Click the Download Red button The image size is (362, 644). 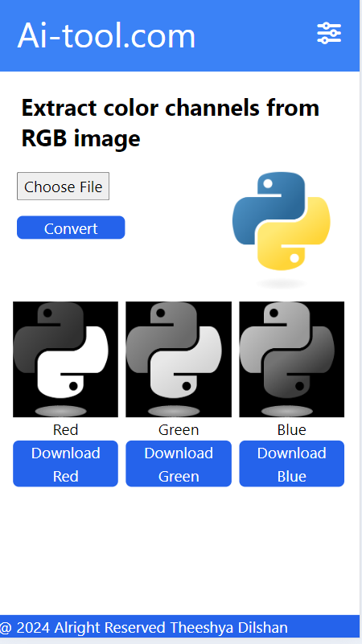coord(65,464)
